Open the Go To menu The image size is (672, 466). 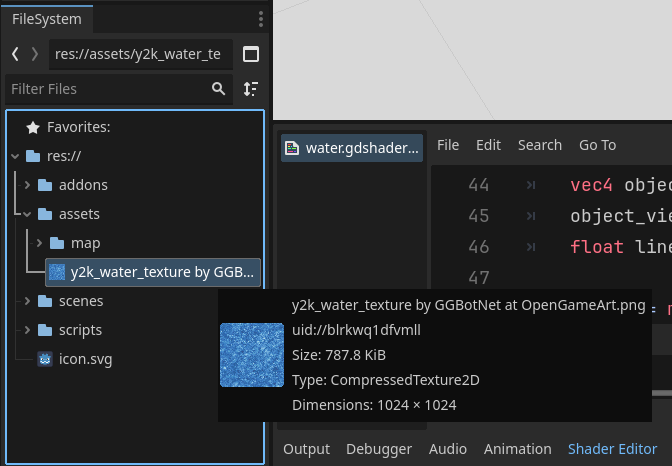(597, 145)
